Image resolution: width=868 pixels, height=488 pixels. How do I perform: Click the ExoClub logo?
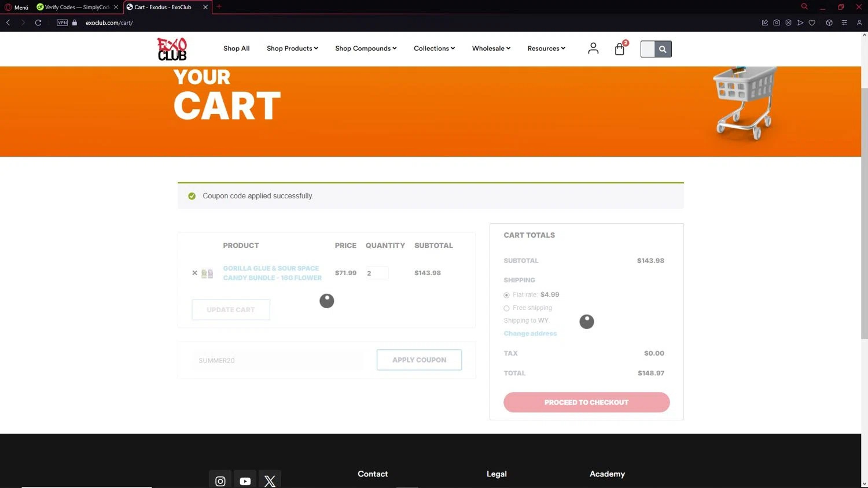click(x=172, y=49)
